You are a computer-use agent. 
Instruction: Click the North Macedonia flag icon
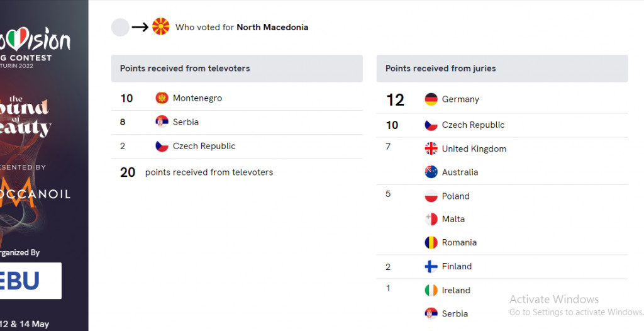pos(160,26)
